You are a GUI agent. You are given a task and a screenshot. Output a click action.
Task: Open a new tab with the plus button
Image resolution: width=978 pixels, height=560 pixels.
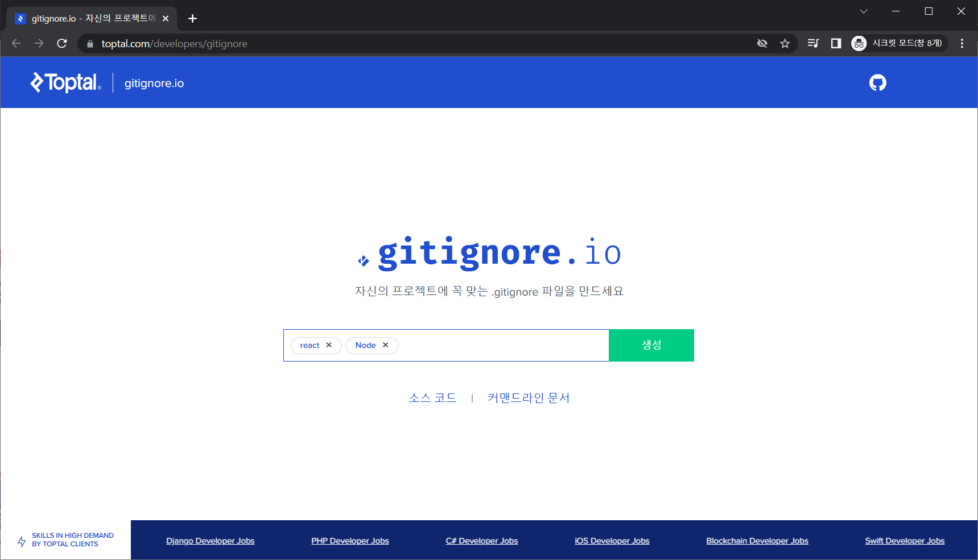pyautogui.click(x=192, y=19)
